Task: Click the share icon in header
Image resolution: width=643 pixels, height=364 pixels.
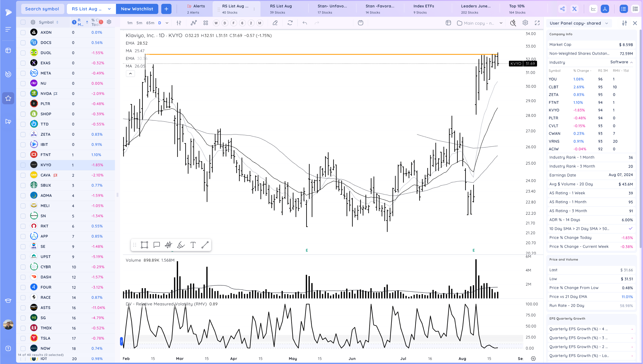Action: [x=562, y=9]
